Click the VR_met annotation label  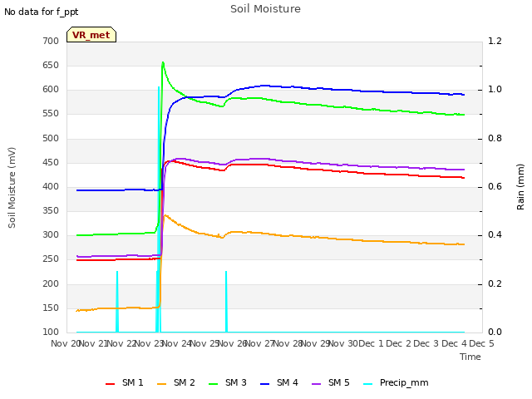pyautogui.click(x=91, y=35)
